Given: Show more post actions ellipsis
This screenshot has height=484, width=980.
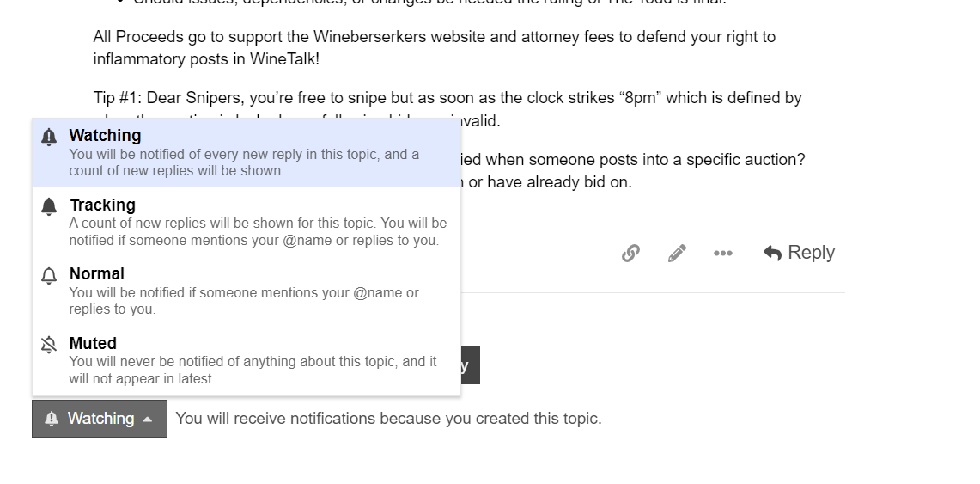Looking at the screenshot, I should 723,254.
